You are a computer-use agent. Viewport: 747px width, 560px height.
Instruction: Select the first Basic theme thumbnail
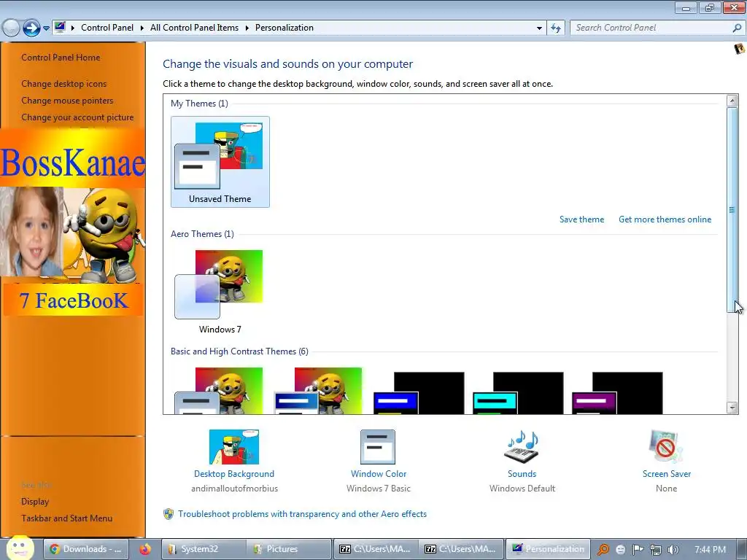click(x=219, y=391)
